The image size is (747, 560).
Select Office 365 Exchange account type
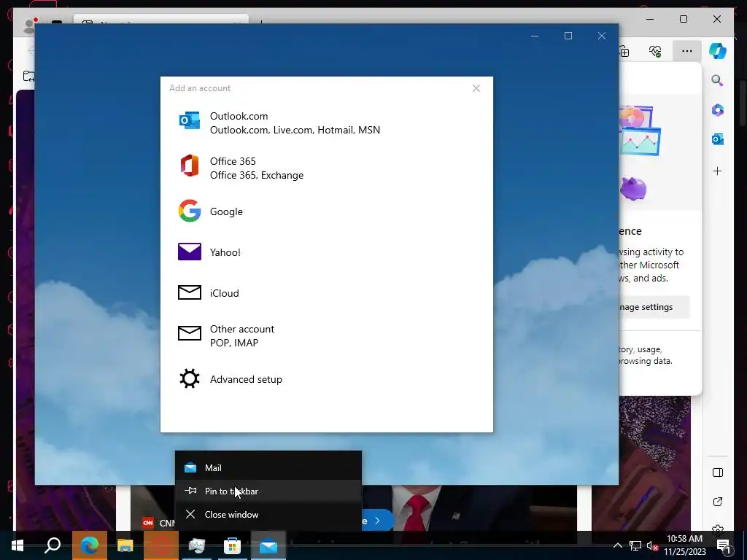[x=327, y=168]
